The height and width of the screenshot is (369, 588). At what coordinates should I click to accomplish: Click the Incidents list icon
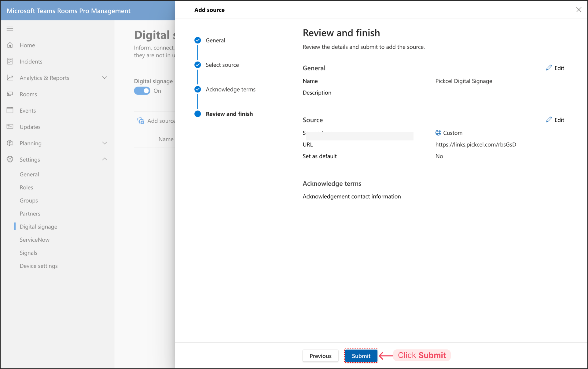[10, 61]
